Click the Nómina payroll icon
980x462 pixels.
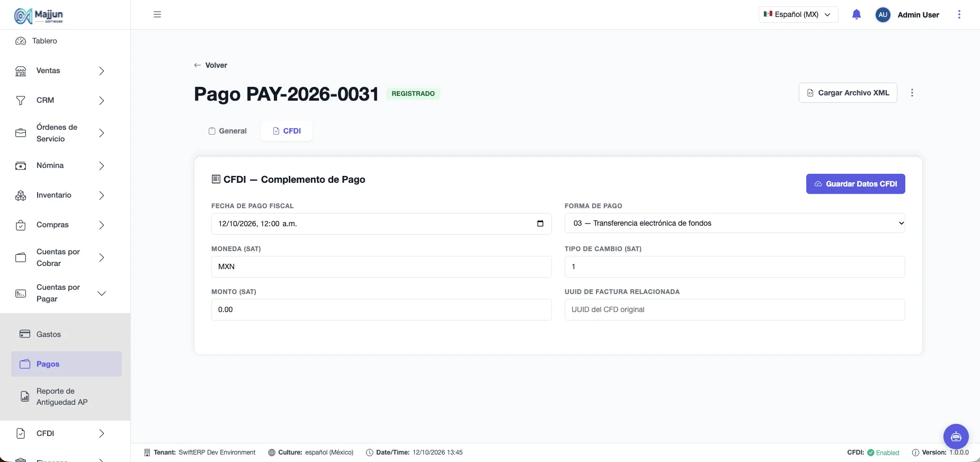click(x=21, y=166)
